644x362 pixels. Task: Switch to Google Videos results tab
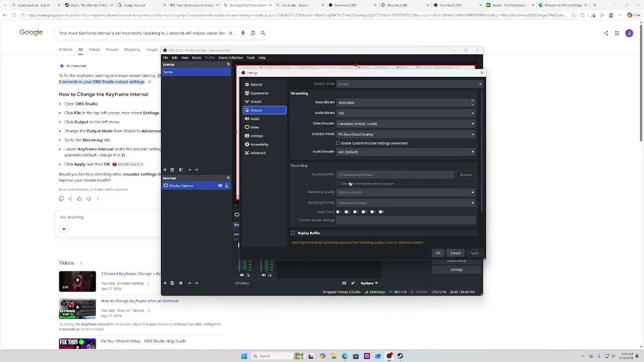pyautogui.click(x=94, y=50)
